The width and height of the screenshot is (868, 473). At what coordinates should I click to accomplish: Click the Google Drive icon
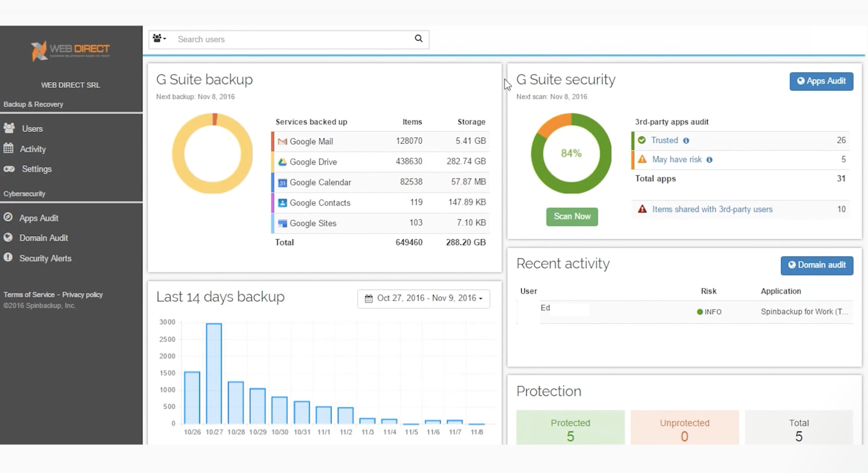point(283,162)
